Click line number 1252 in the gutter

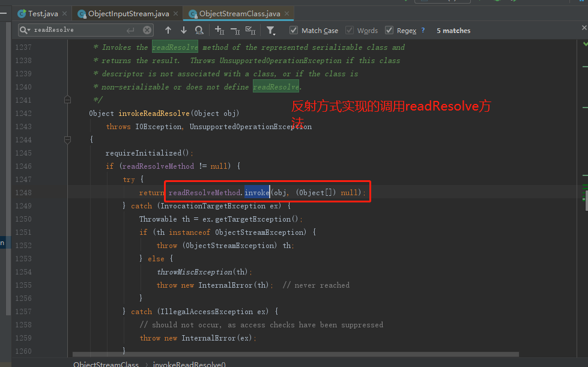pos(23,246)
